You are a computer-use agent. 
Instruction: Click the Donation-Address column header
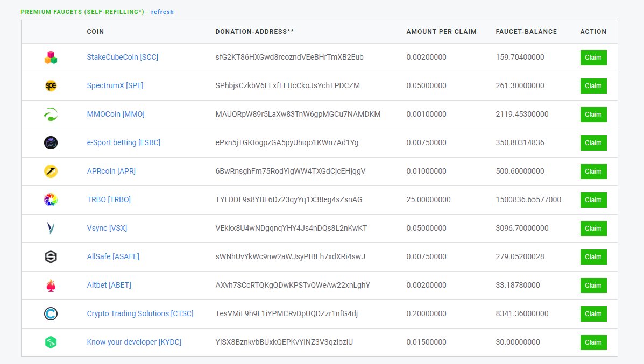[254, 32]
